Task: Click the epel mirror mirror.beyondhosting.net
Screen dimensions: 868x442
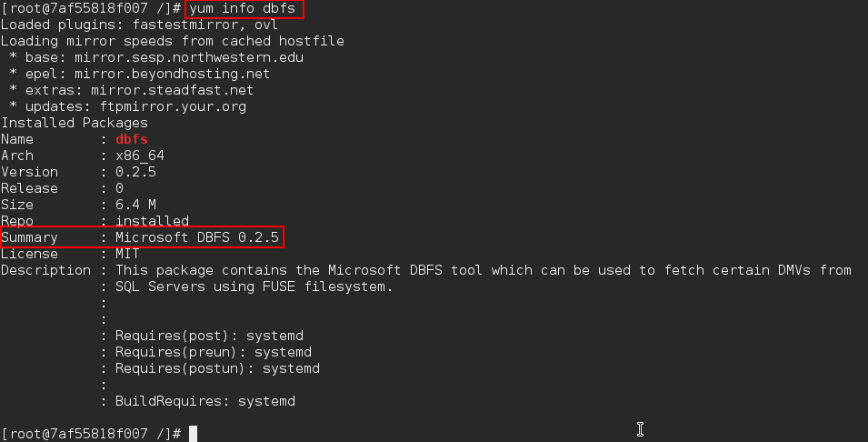Action: click(x=172, y=74)
